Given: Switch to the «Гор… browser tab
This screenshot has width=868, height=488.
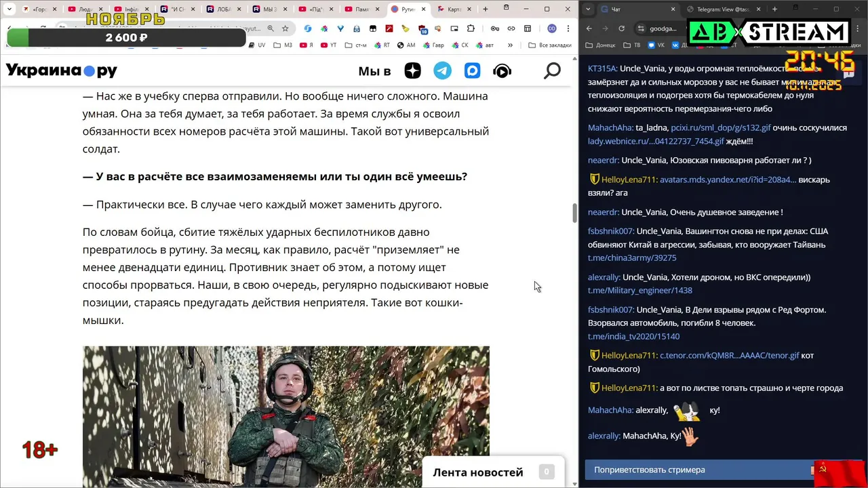Looking at the screenshot, I should tap(39, 9).
